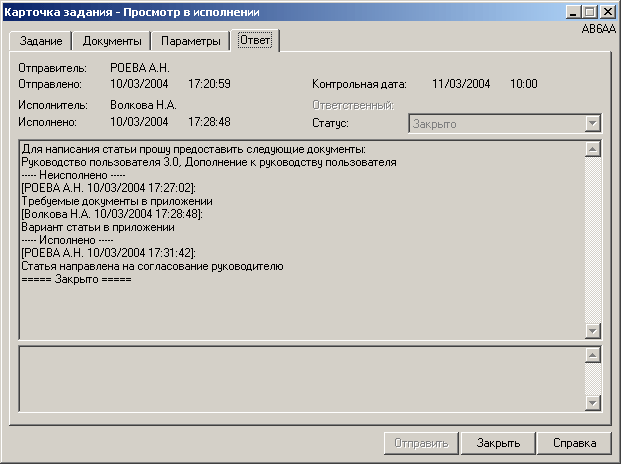
Task: Maximize the Карточка задания window
Action: [590, 12]
